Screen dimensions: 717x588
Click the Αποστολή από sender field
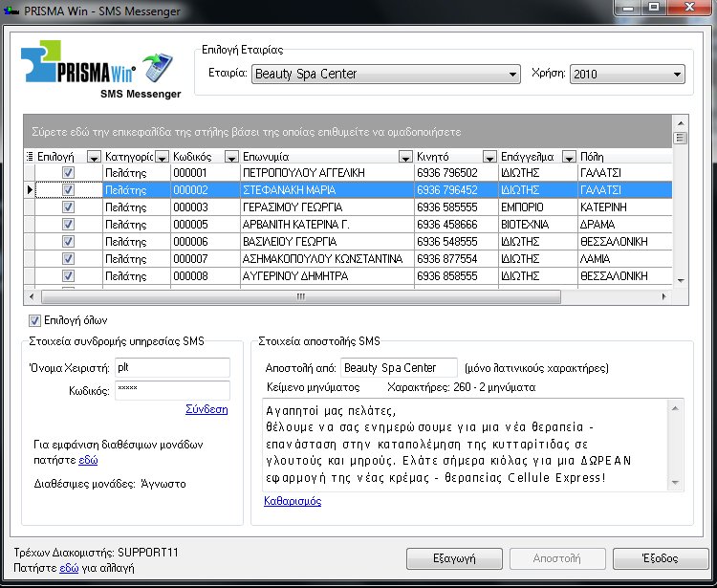(x=399, y=367)
